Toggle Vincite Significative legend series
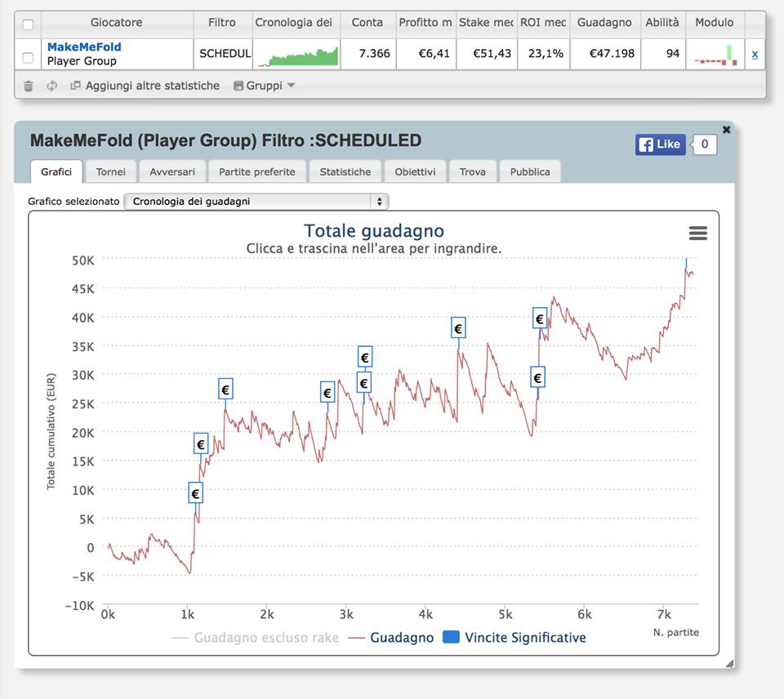Image resolution: width=784 pixels, height=699 pixels. pos(514,638)
